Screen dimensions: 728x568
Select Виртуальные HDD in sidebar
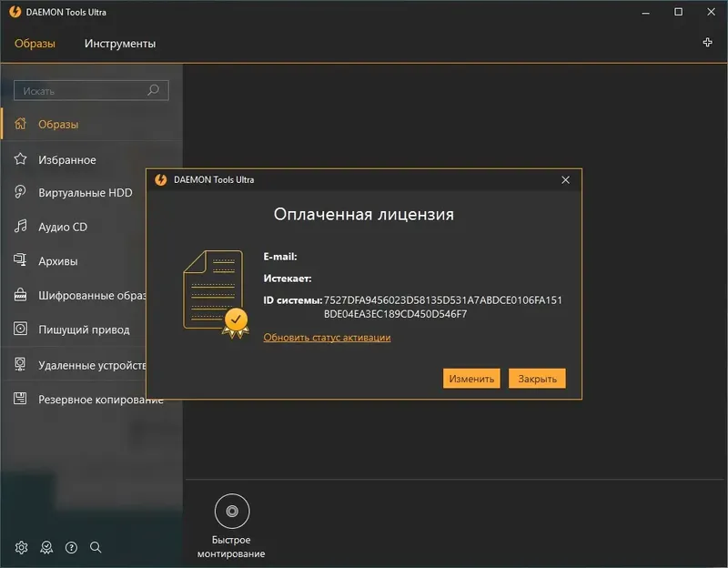click(x=85, y=193)
